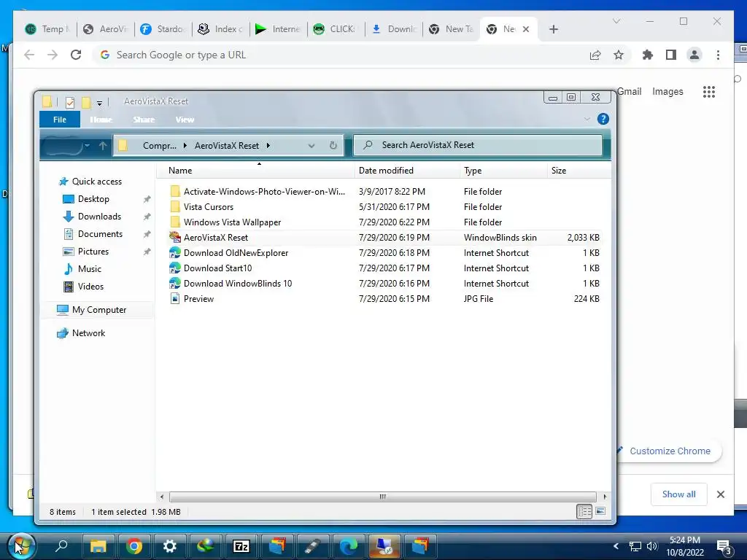
Task: Switch to details view layout button
Action: 584,511
